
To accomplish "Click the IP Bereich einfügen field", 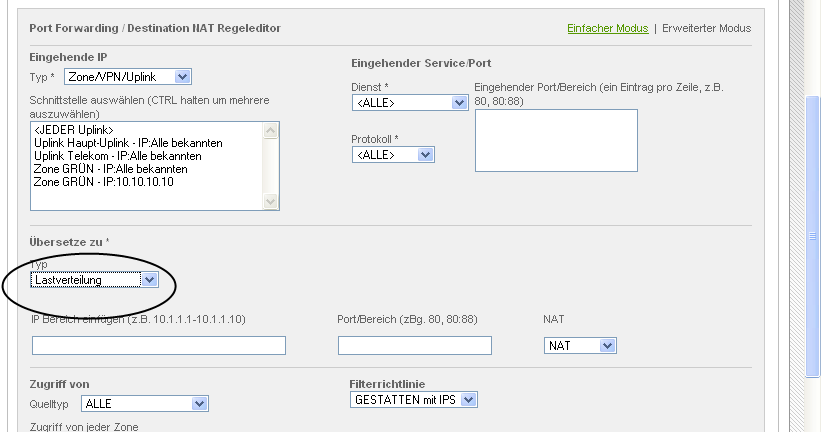I will tap(159, 346).
